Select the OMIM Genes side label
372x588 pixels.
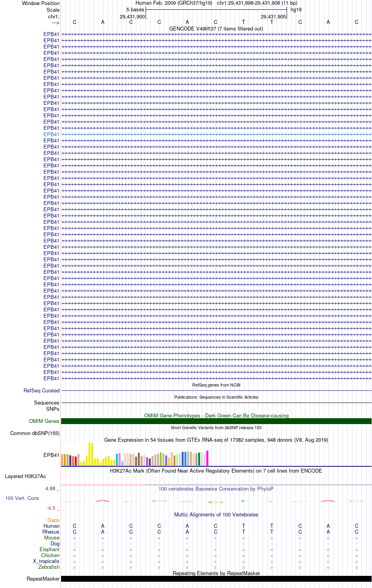(x=44, y=421)
